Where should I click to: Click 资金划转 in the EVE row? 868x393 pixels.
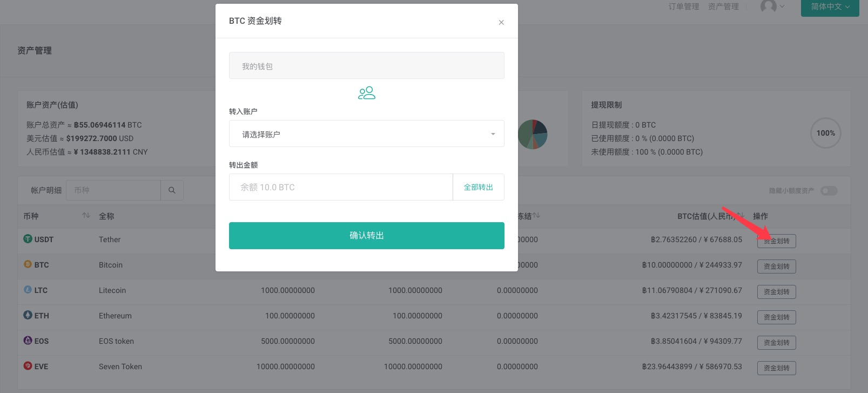coord(777,368)
